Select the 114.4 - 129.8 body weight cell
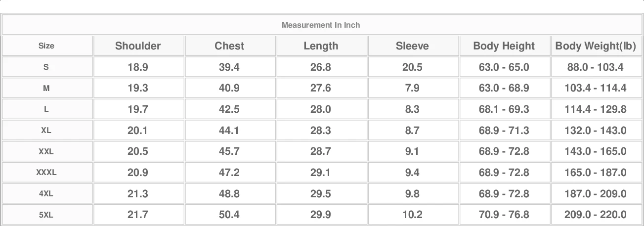The height and width of the screenshot is (226, 644). 596,109
